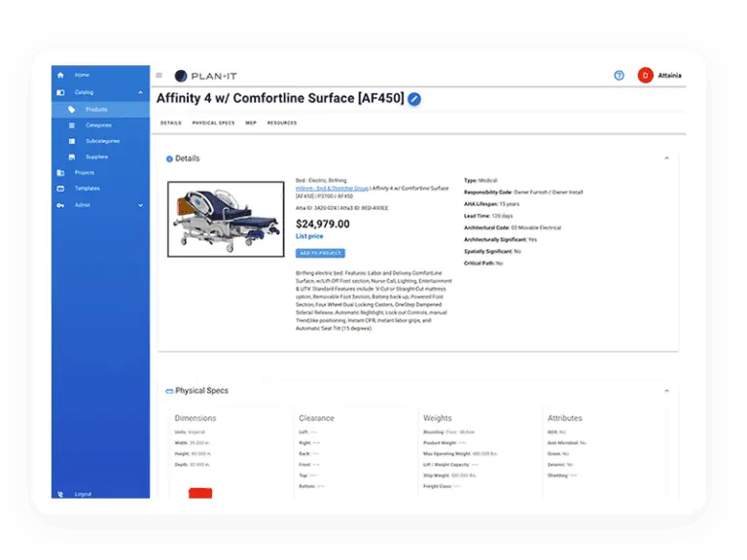The height and width of the screenshot is (560, 747).
Task: Click Architecturally Significant: Yes text
Action: tap(500, 239)
